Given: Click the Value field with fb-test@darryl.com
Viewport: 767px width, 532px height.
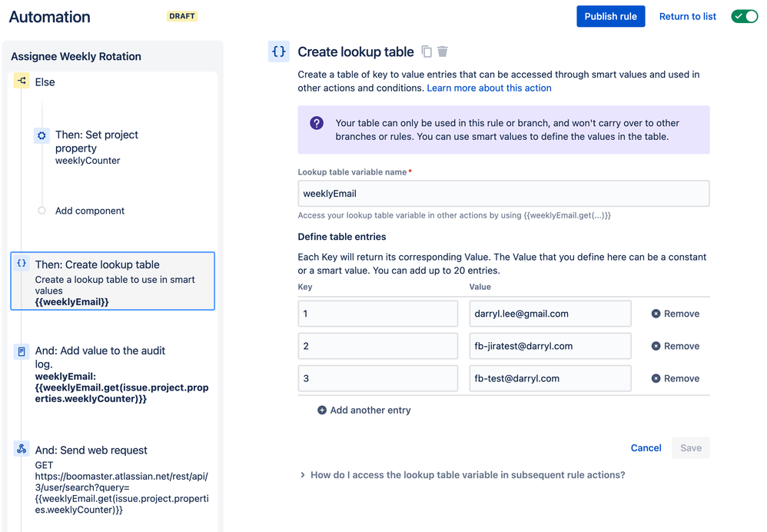Looking at the screenshot, I should click(x=550, y=378).
